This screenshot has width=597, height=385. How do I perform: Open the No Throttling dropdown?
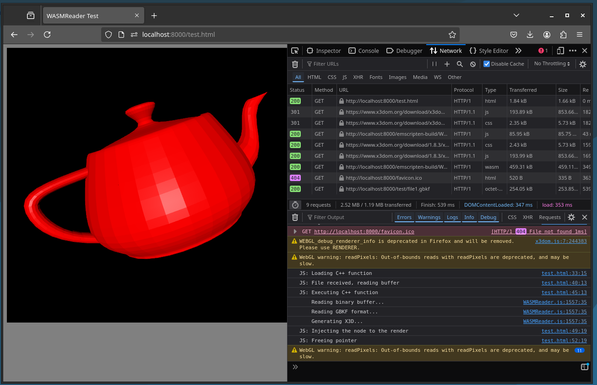(x=552, y=64)
